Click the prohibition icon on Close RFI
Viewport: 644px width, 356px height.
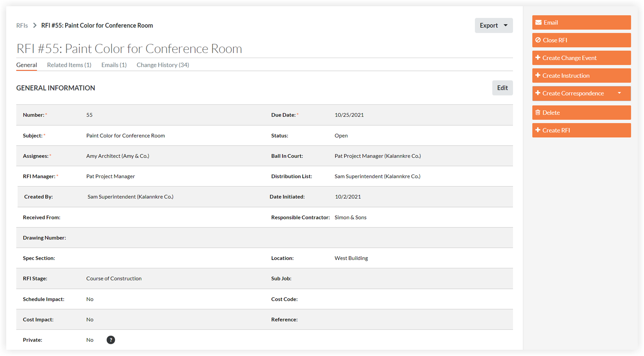[538, 40]
